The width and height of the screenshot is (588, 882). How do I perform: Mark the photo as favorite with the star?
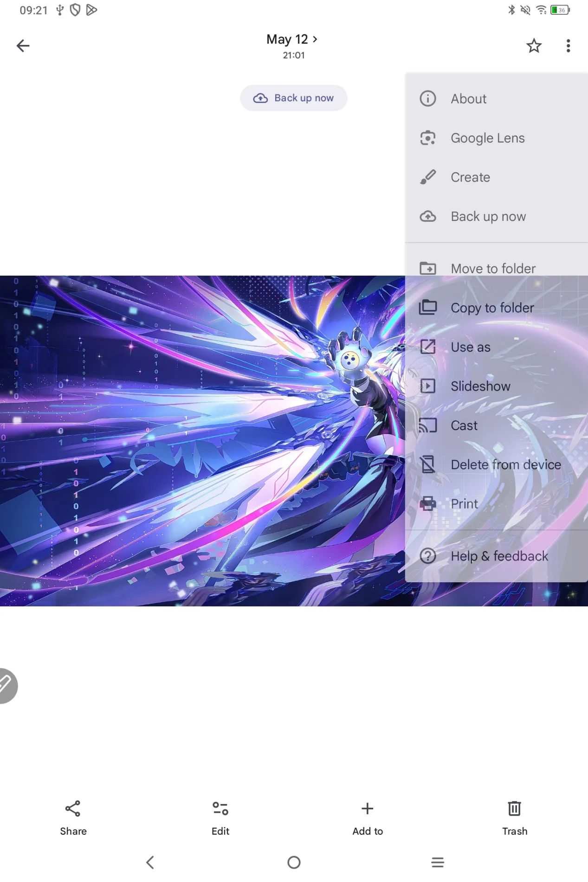click(534, 45)
